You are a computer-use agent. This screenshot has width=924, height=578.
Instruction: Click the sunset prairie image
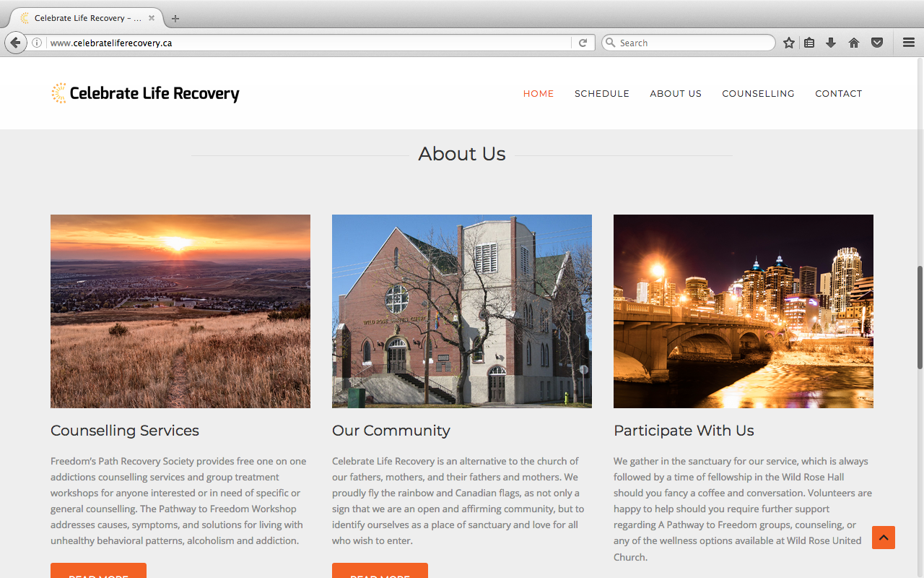pos(180,311)
